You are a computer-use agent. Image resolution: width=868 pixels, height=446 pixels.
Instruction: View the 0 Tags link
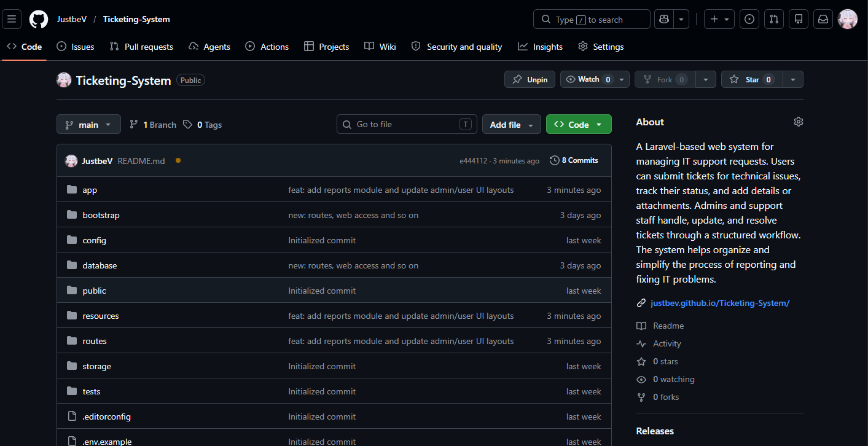[203, 125]
